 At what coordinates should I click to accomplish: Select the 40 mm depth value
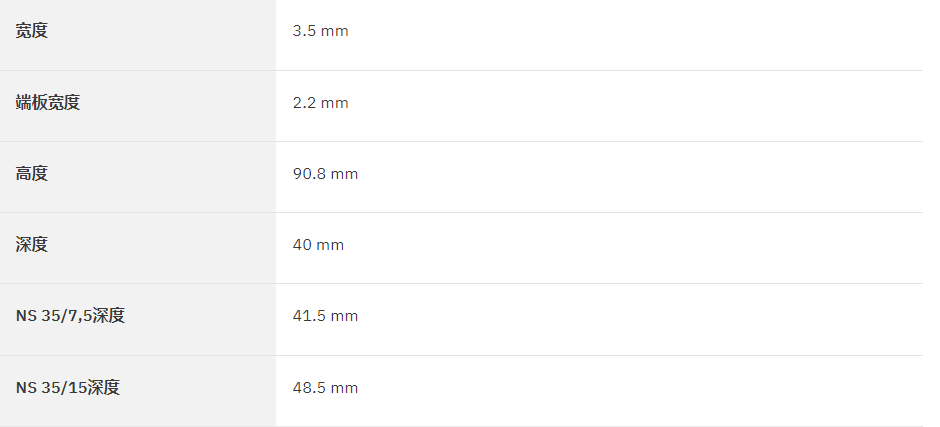pos(318,245)
